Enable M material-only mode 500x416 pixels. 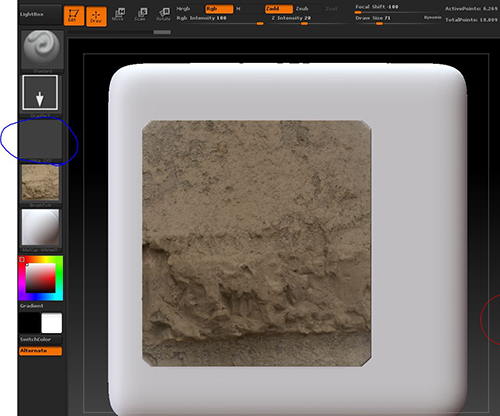(x=239, y=9)
